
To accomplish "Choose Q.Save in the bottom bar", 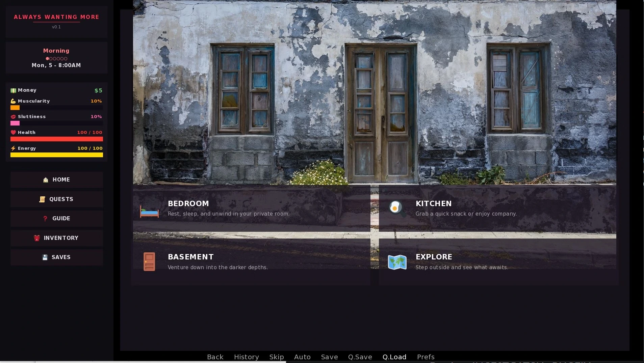I will pyautogui.click(x=360, y=357).
